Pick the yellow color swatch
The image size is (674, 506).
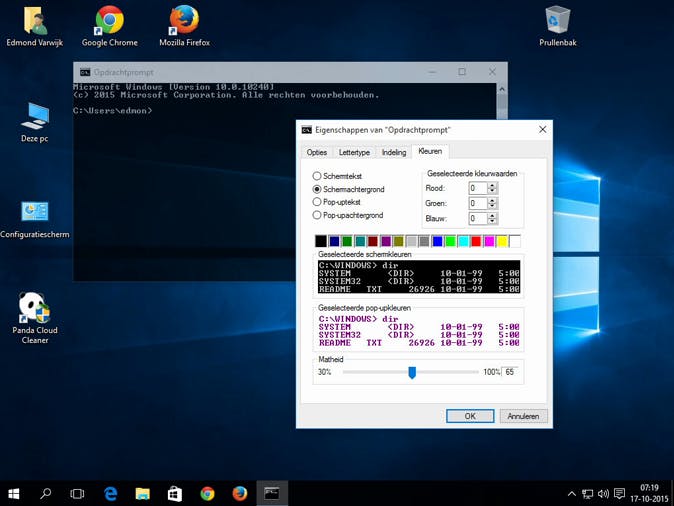click(502, 241)
